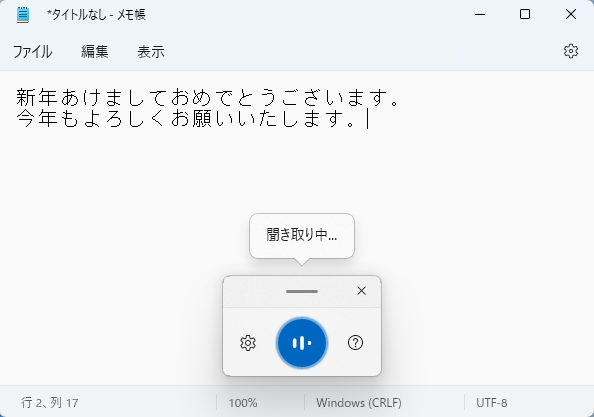Stop listening with the blue microphone button
The width and height of the screenshot is (594, 417).
tap(302, 343)
